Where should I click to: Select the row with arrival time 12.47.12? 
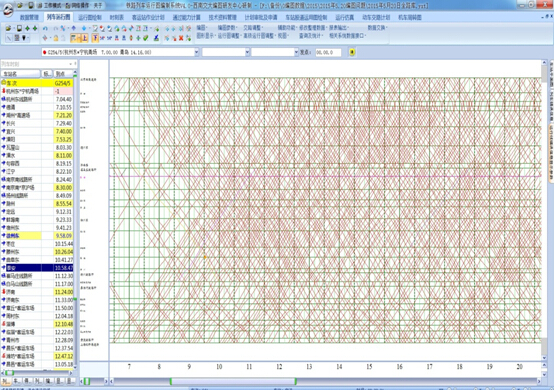pos(37,356)
